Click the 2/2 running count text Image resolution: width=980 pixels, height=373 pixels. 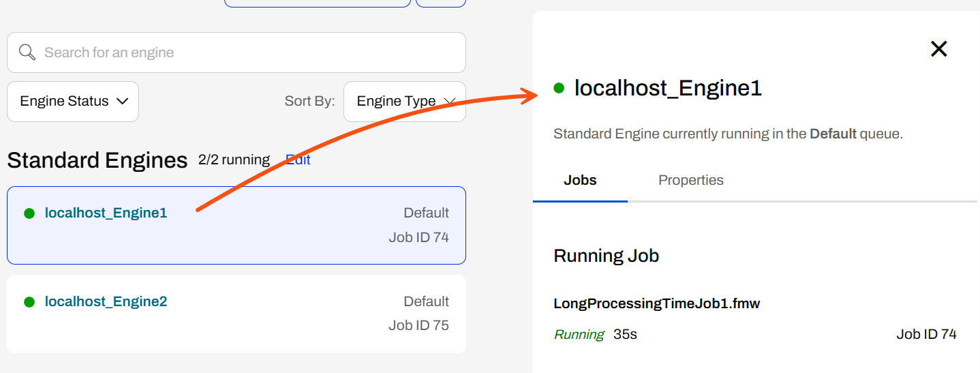[234, 160]
